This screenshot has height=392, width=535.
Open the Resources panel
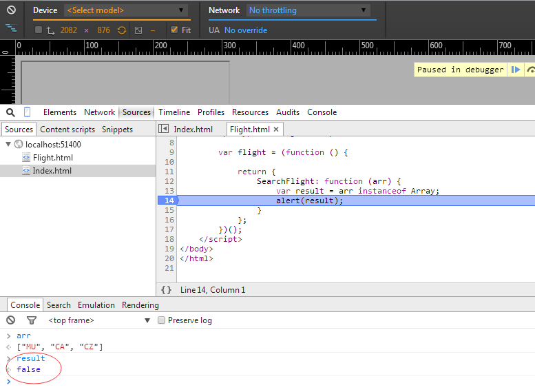coord(250,112)
